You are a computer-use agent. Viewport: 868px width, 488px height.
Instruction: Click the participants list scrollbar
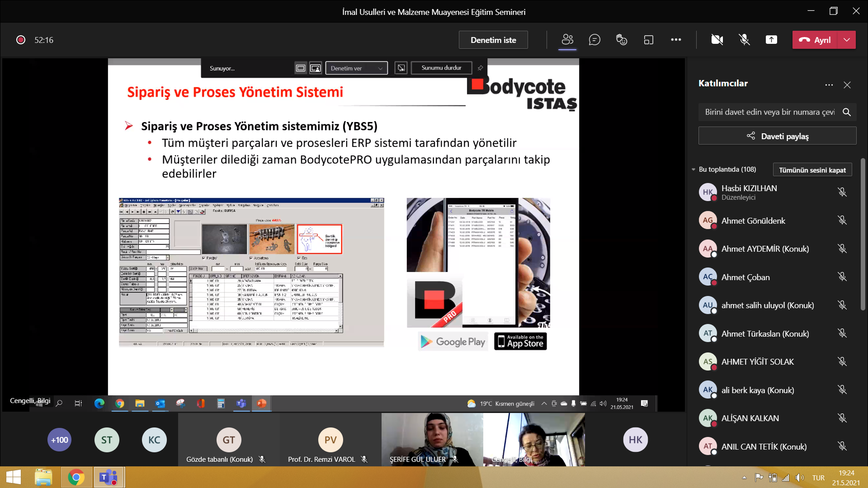[863, 235]
